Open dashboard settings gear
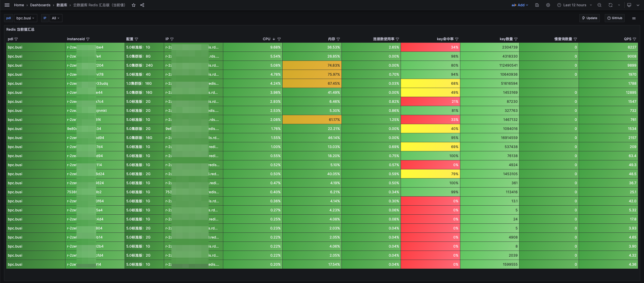Viewport: 644px width, 283px height. pos(548,5)
